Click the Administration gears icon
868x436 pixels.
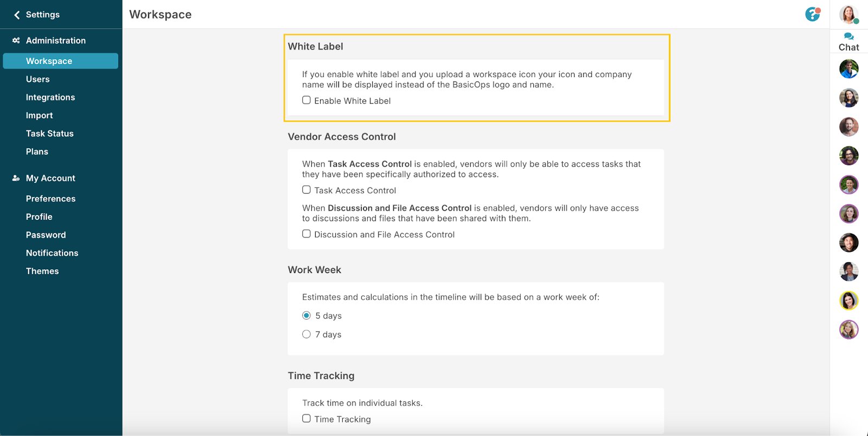point(16,41)
